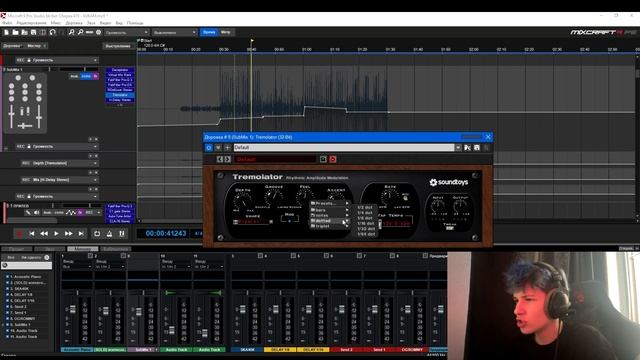Click the fast-forward transport button
This screenshot has height=360, width=640.
(69, 233)
